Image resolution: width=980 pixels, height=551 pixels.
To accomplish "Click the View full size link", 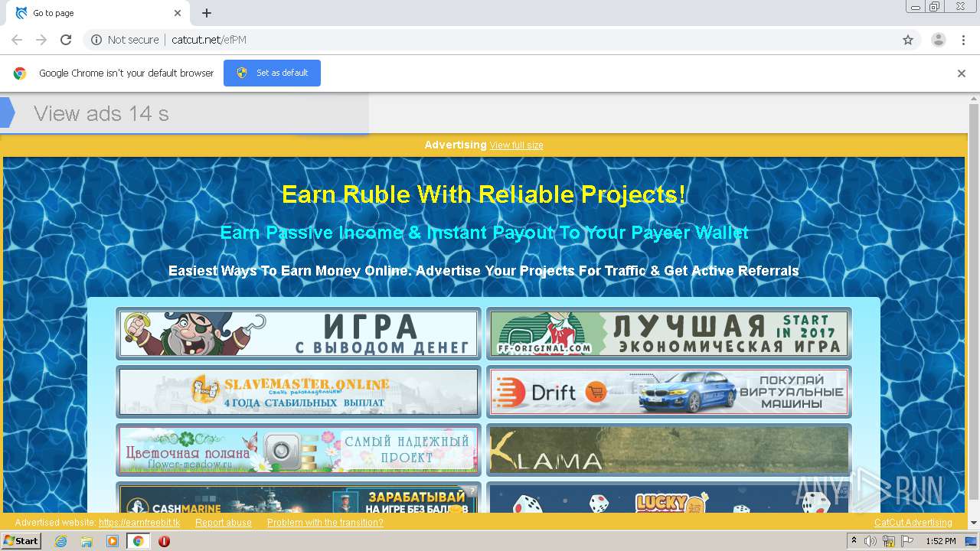I will tap(517, 145).
